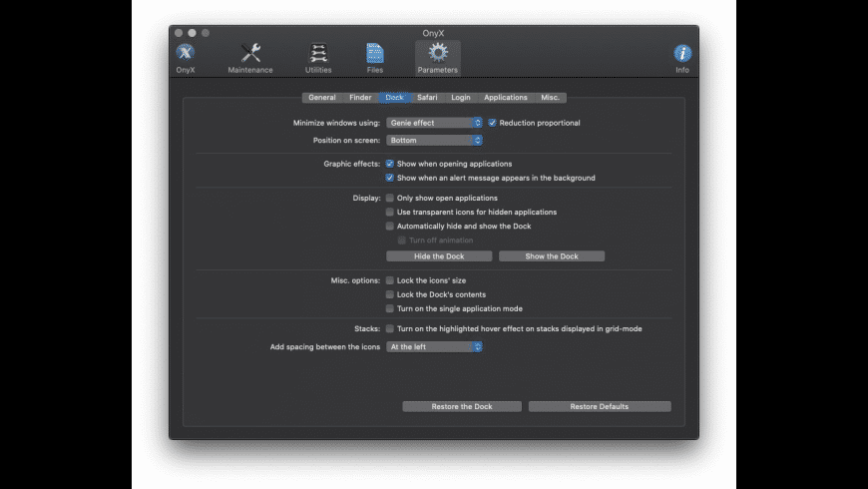The image size is (868, 489).
Task: Select the Parameters gear icon
Action: pyautogui.click(x=437, y=58)
